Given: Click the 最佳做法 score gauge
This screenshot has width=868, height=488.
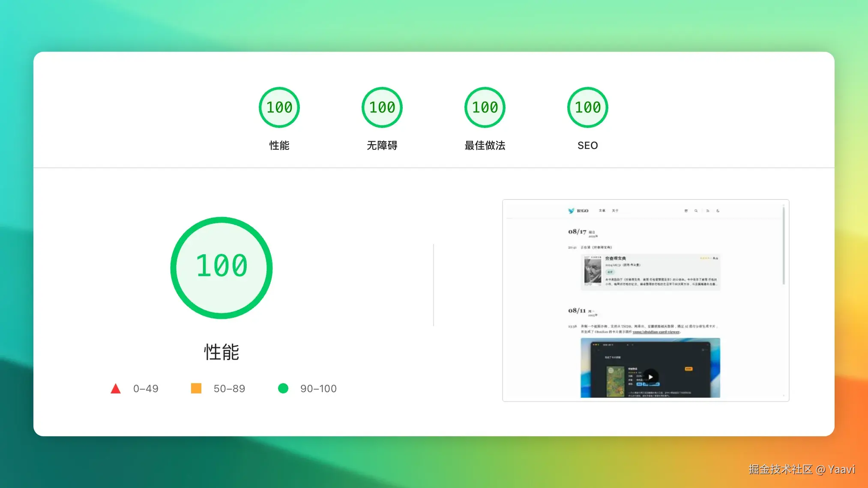Looking at the screenshot, I should tap(485, 107).
